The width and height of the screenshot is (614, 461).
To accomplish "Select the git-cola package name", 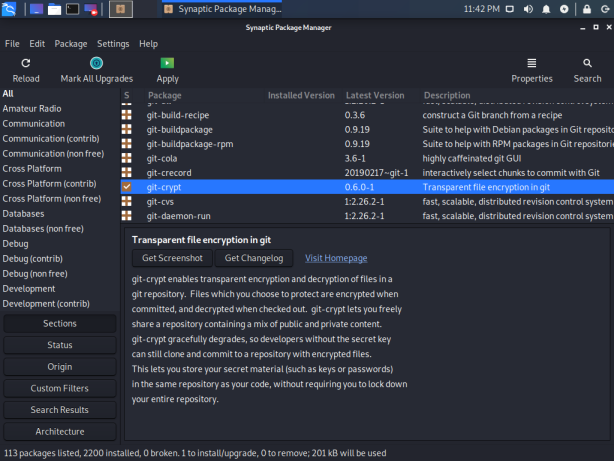I will point(162,159).
